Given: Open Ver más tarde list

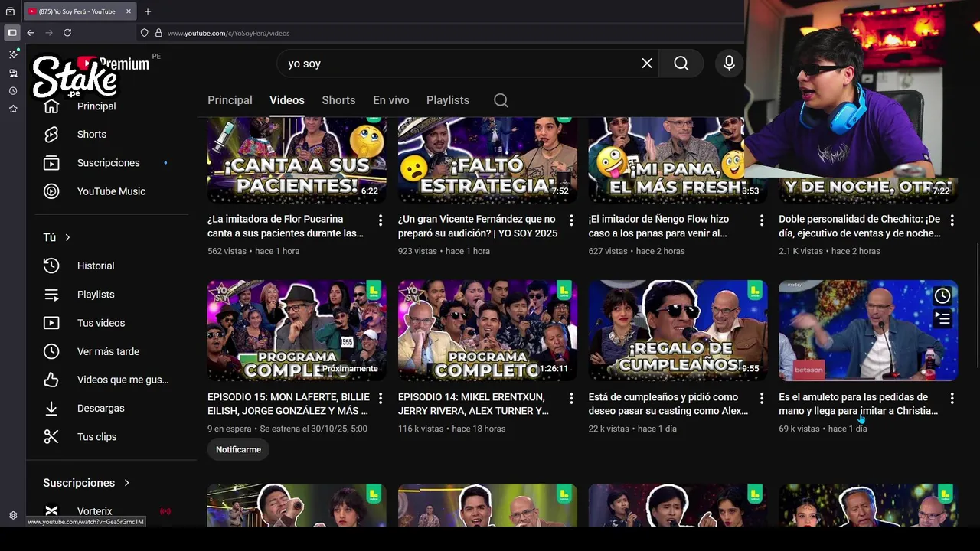Looking at the screenshot, I should pyautogui.click(x=108, y=351).
